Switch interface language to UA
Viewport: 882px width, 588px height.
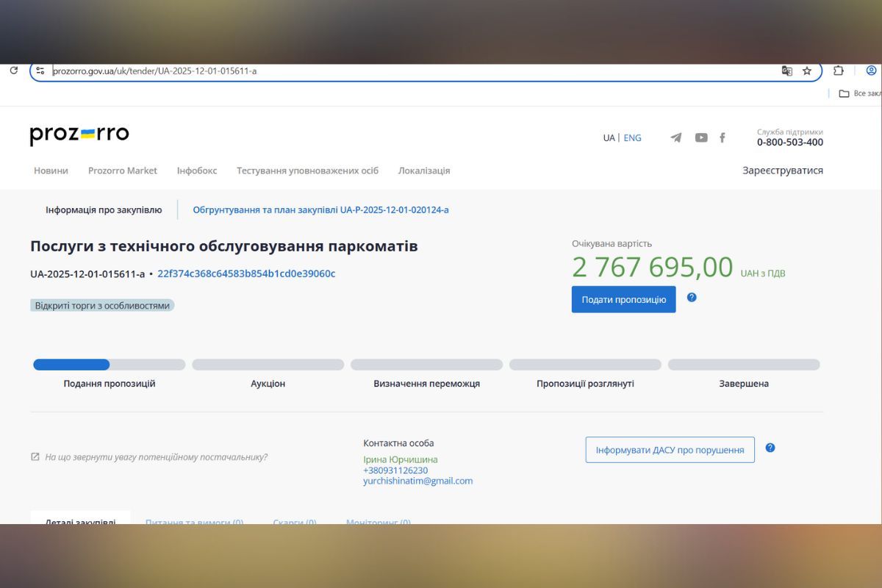(609, 137)
